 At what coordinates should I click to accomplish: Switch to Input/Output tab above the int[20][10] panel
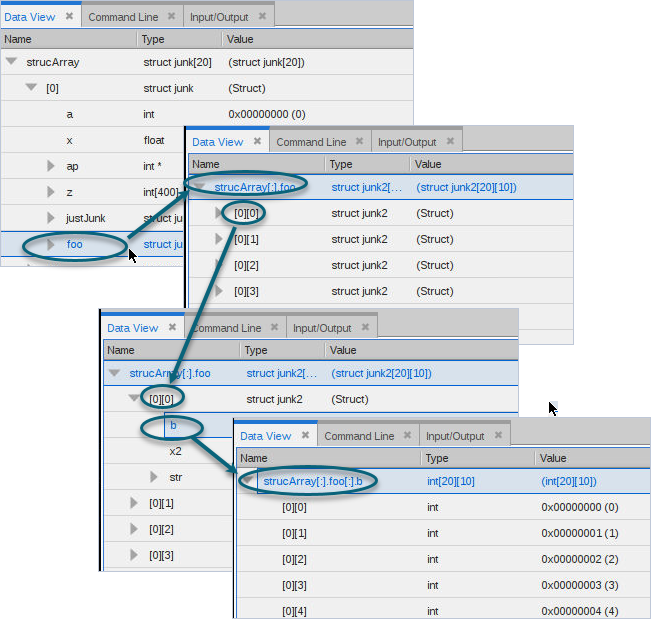[454, 436]
